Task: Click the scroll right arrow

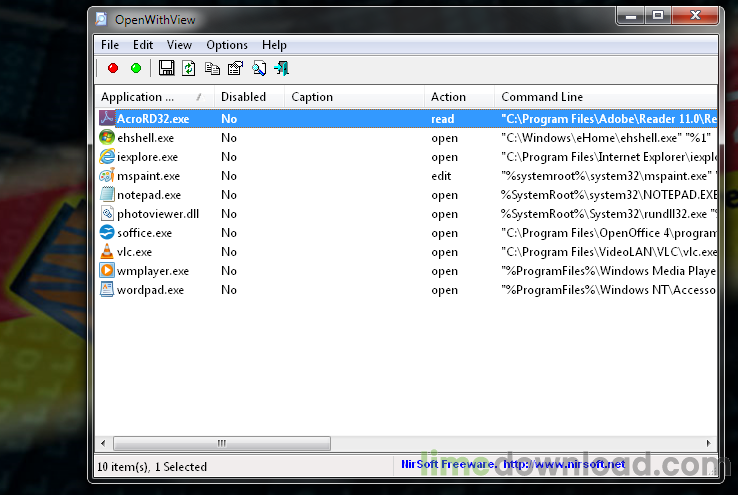Action: click(x=708, y=443)
